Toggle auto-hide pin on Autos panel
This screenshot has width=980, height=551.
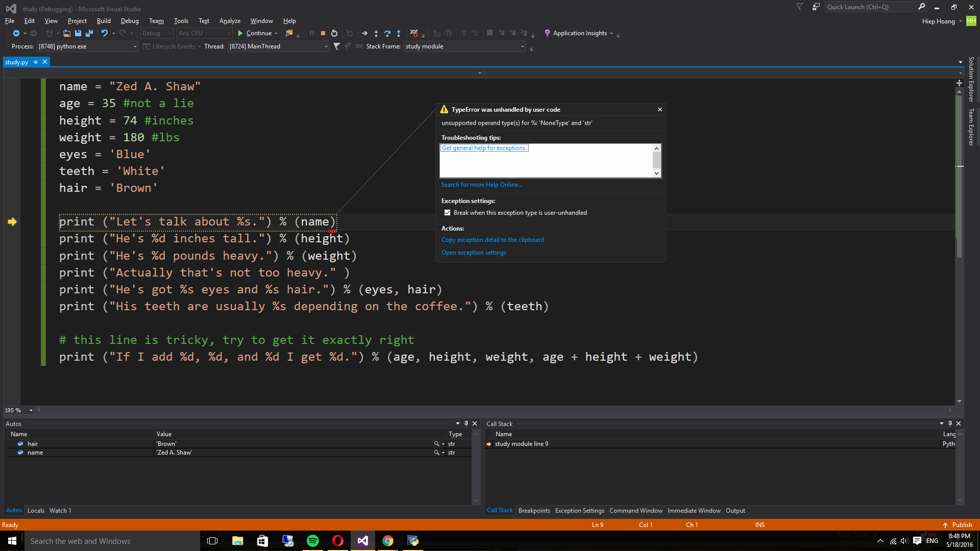(x=466, y=423)
